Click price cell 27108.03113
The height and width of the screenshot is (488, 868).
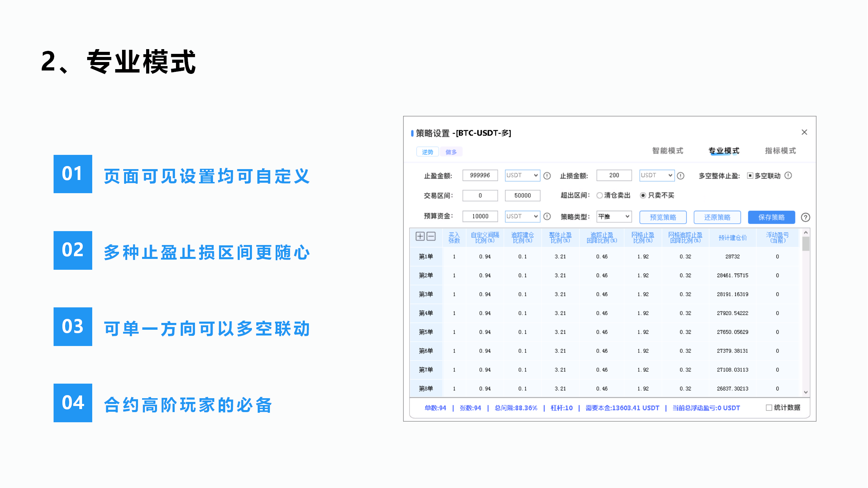pyautogui.click(x=732, y=370)
